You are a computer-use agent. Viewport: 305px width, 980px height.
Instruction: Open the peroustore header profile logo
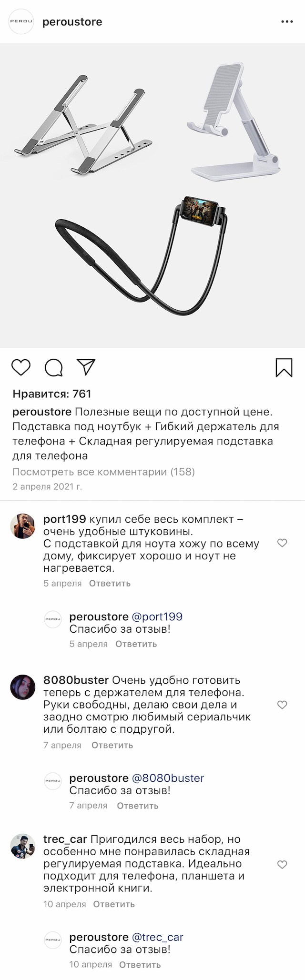(x=21, y=21)
